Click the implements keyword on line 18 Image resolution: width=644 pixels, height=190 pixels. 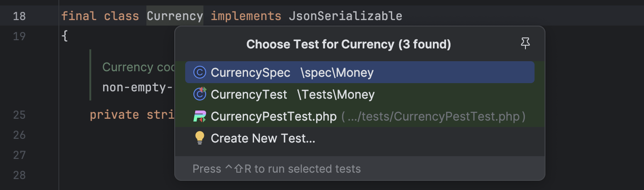click(x=246, y=16)
